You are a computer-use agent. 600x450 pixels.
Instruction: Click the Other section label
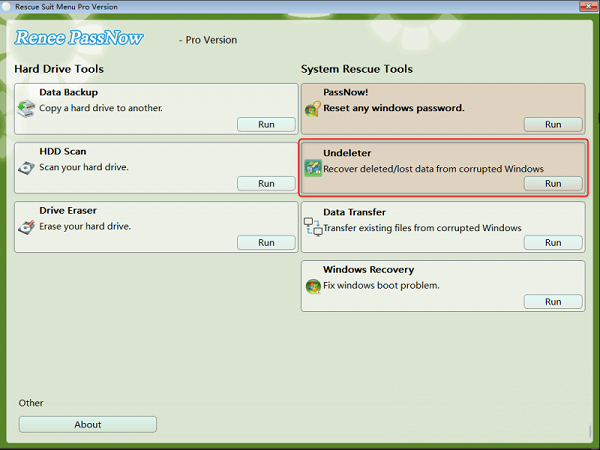tap(31, 403)
